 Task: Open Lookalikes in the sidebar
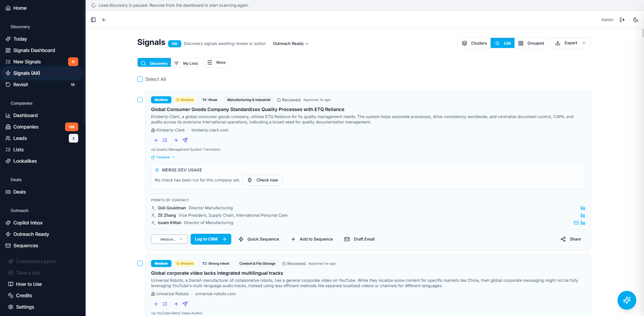point(42,161)
